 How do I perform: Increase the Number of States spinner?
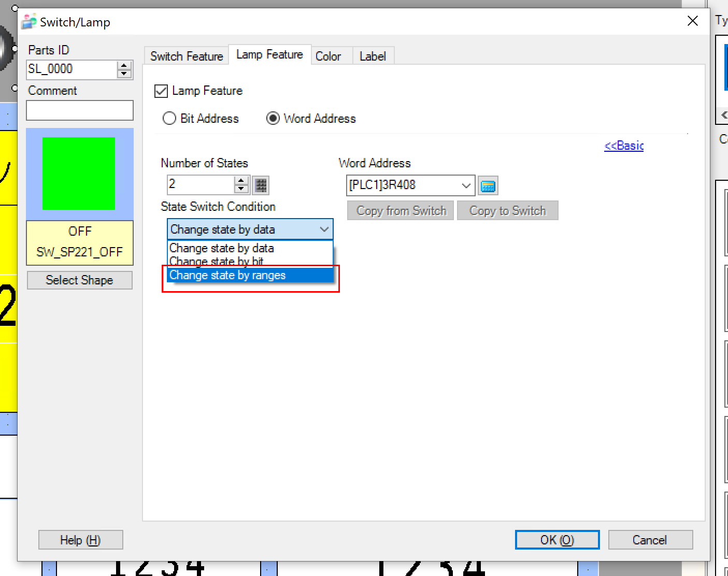click(x=241, y=181)
